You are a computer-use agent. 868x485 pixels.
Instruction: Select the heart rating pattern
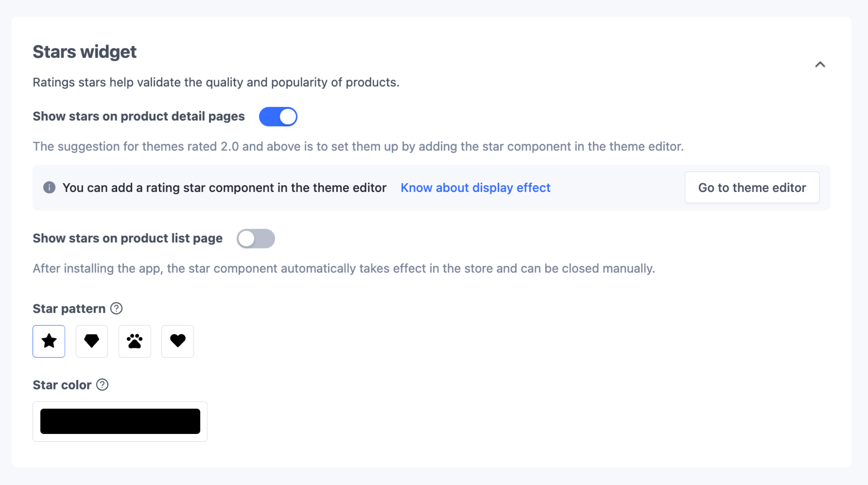pyautogui.click(x=178, y=341)
